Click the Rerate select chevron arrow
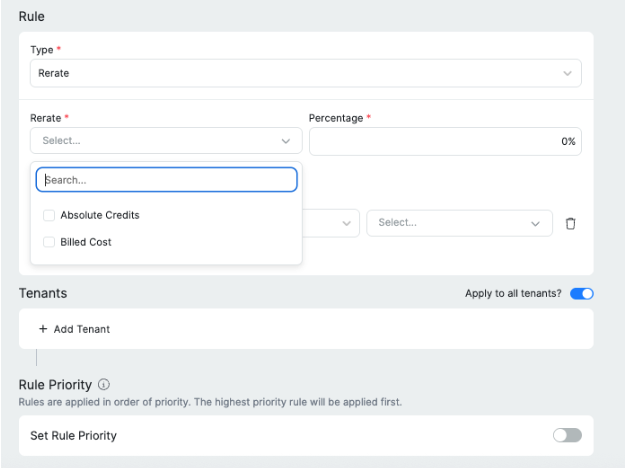The image size is (627, 468). tap(286, 141)
